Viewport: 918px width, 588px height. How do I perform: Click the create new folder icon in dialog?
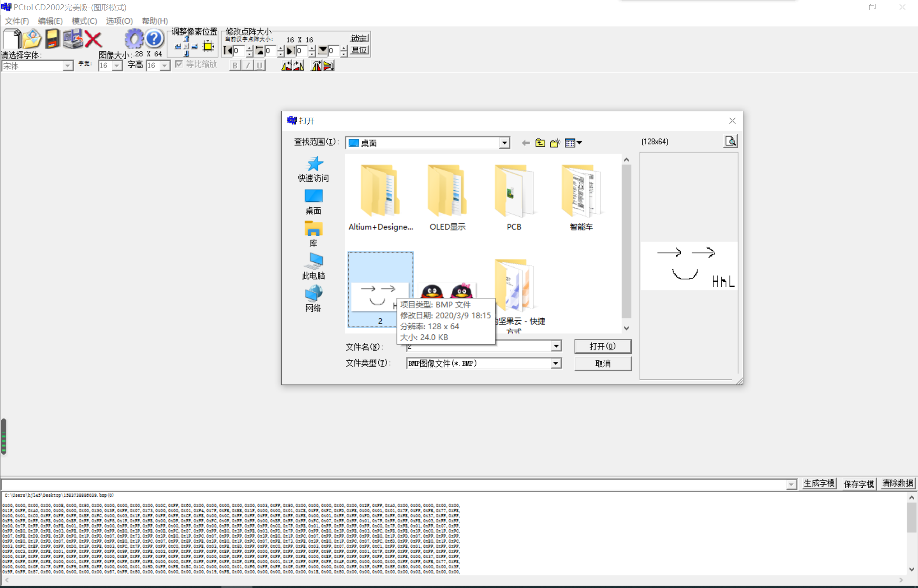point(555,143)
